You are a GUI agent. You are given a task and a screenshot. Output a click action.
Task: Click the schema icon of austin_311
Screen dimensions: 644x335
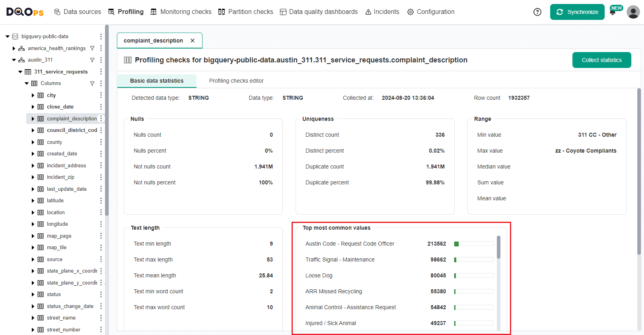(x=21, y=60)
